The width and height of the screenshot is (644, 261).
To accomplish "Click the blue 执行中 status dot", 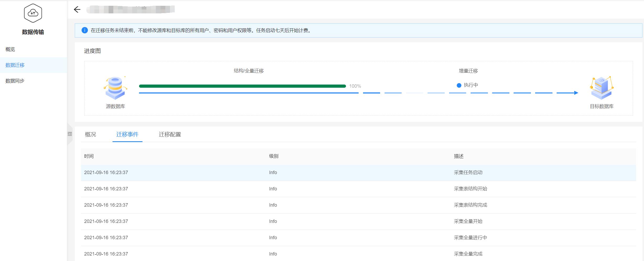I will (x=459, y=85).
